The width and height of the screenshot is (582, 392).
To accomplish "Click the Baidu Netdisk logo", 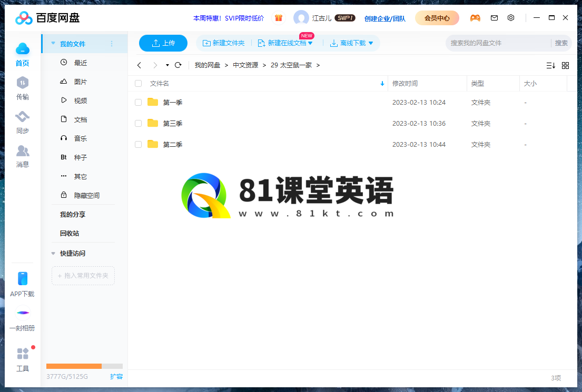I will (47, 18).
